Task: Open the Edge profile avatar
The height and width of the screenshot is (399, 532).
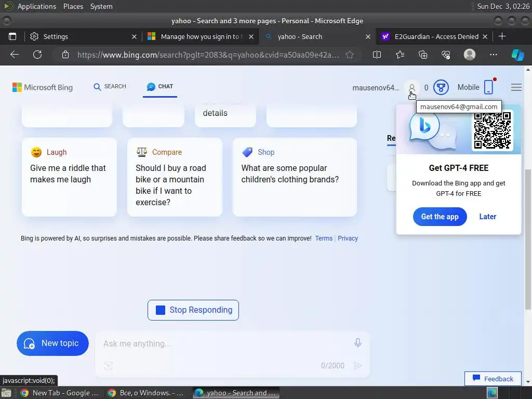Action: [x=470, y=55]
